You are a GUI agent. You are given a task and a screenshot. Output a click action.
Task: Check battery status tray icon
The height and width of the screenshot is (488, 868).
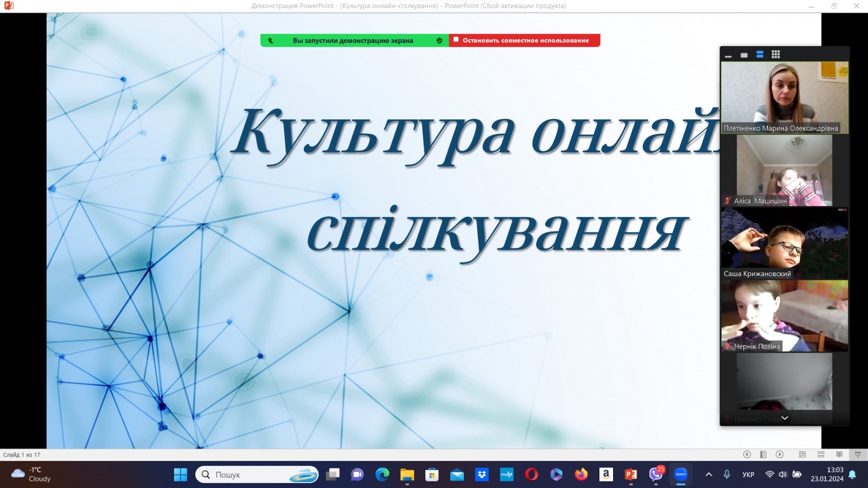click(797, 474)
